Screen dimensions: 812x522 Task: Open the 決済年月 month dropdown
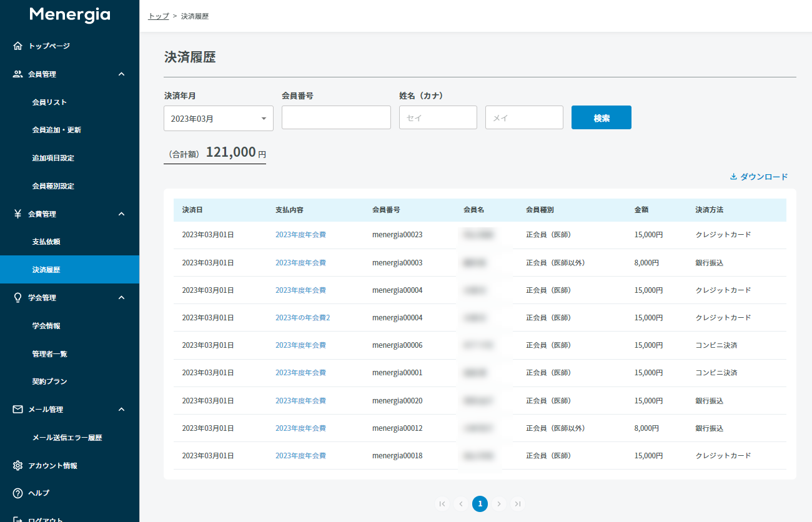[x=219, y=118]
